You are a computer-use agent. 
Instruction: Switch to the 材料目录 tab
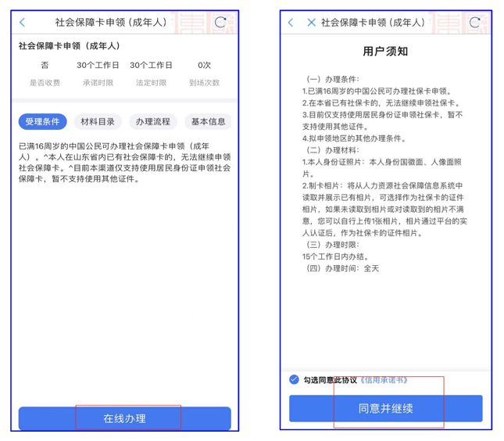point(98,122)
